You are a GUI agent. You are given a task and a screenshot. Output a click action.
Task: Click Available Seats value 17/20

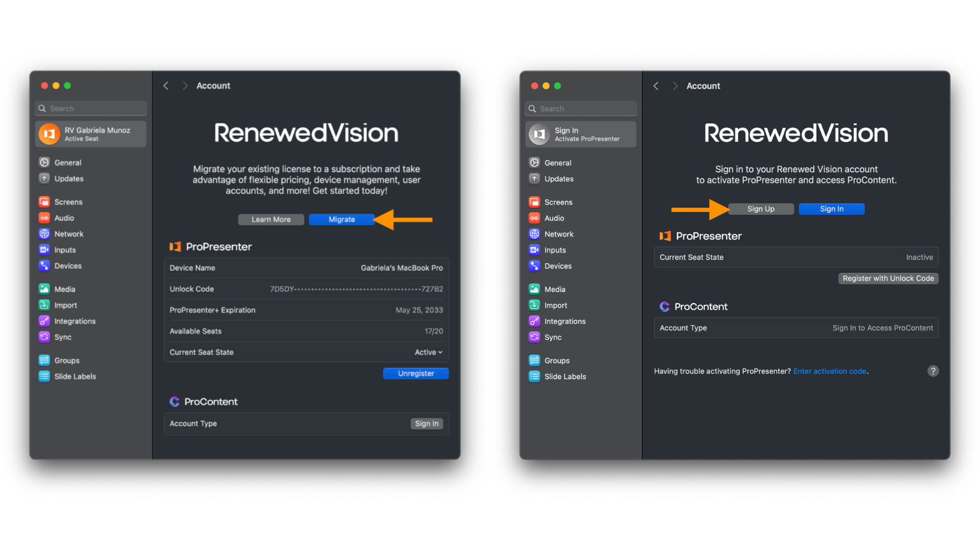[434, 331]
